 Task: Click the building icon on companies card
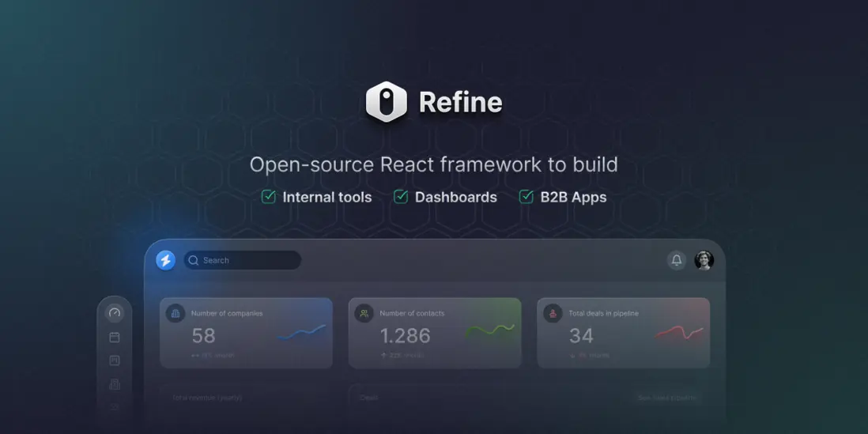click(x=175, y=313)
